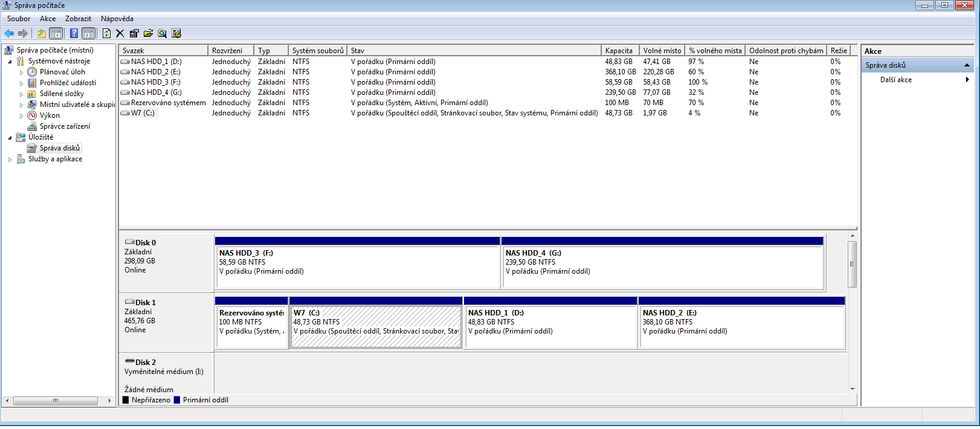Click the black X delete icon
The height and width of the screenshot is (429, 980).
point(120,34)
